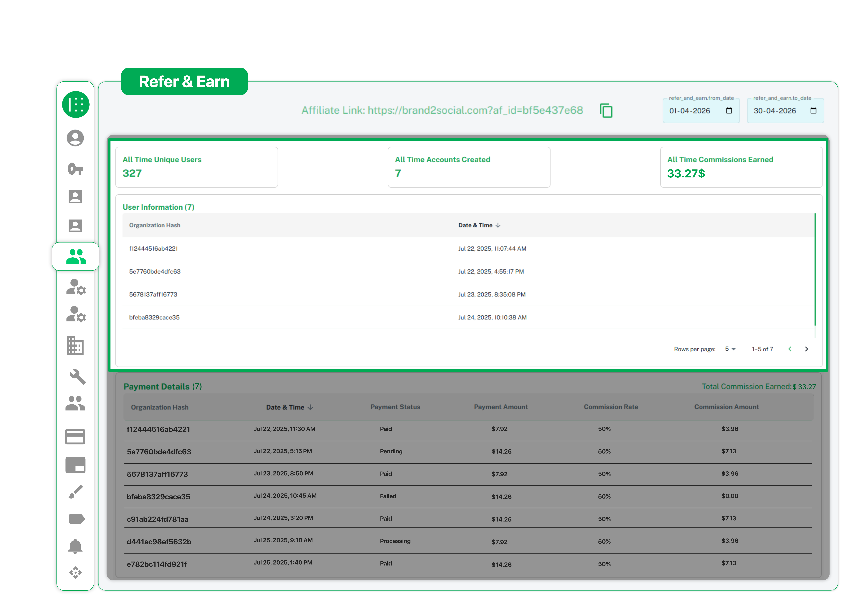Click Organization Hash header in Payment Details
This screenshot has width=868, height=614.
(x=160, y=407)
